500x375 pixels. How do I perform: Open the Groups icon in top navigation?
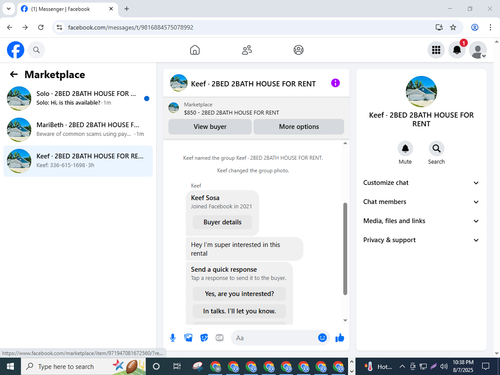pos(298,50)
